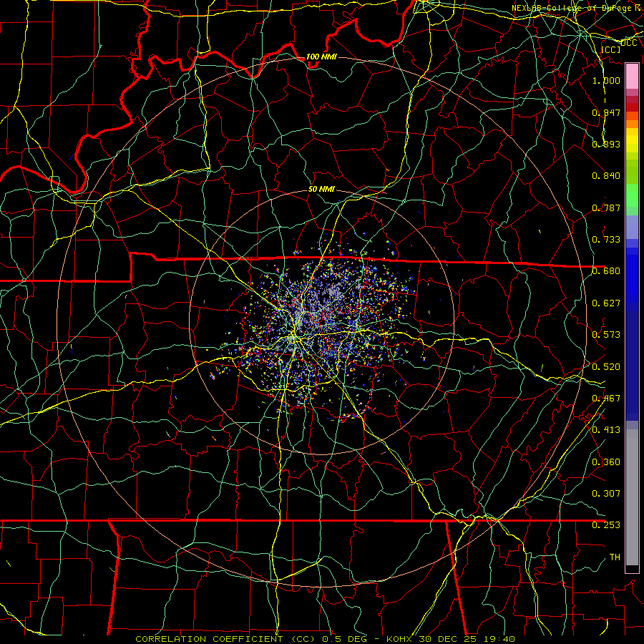Click the CORRELATION COEFFICIENT (CC) title text

point(225,639)
